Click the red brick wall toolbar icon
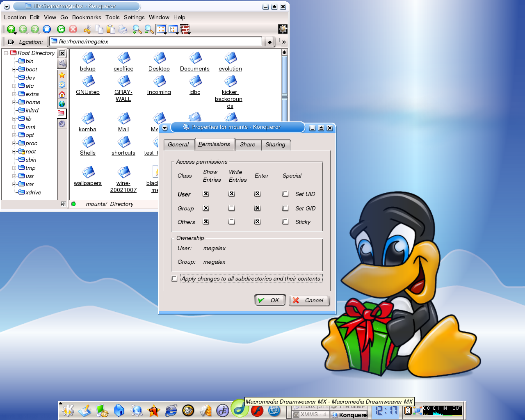The image size is (525, 420). (185, 29)
